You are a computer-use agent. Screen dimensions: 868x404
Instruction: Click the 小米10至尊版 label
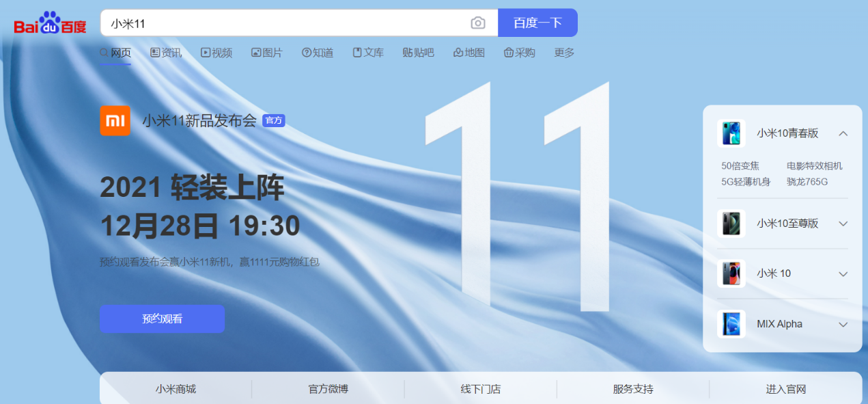(x=787, y=224)
